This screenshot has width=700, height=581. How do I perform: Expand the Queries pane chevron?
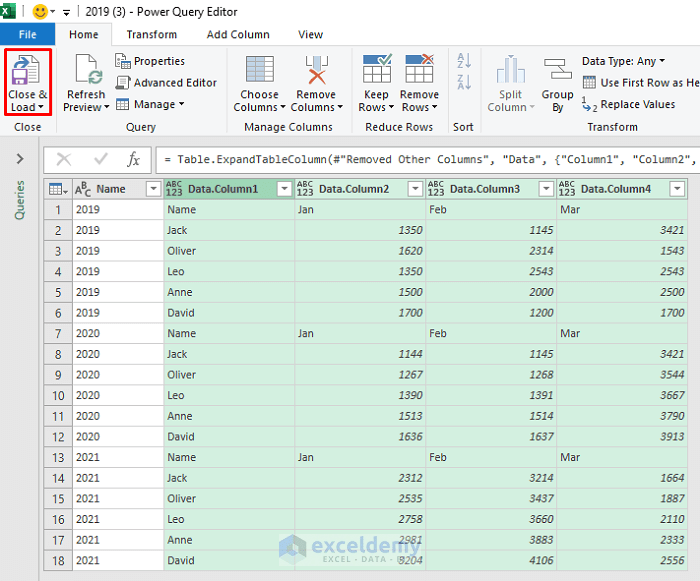[x=20, y=159]
